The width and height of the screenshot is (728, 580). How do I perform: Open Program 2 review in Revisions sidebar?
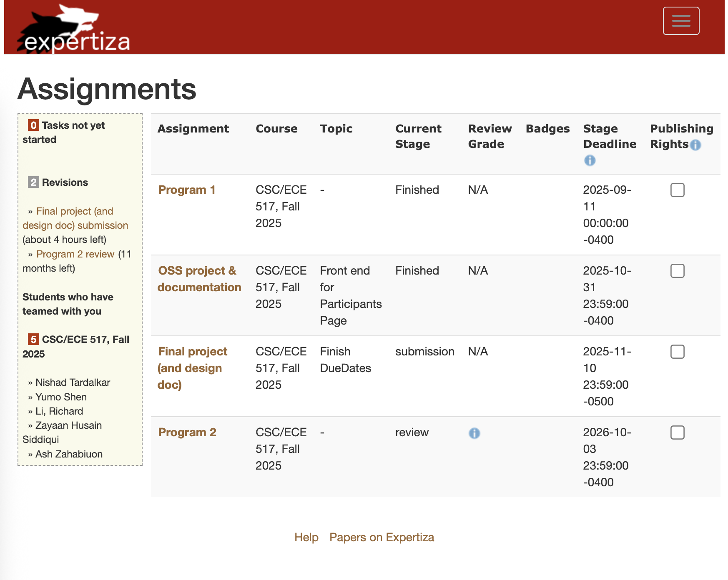pyautogui.click(x=75, y=254)
